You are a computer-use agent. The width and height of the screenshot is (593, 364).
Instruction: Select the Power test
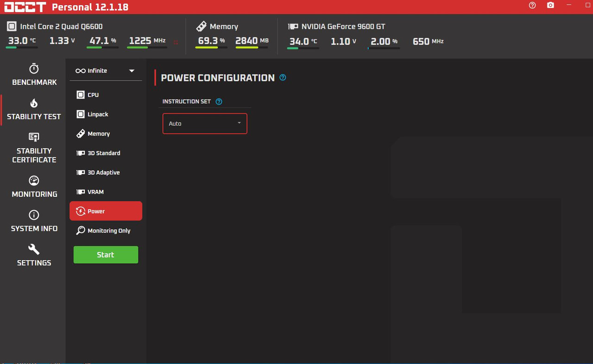(x=106, y=211)
